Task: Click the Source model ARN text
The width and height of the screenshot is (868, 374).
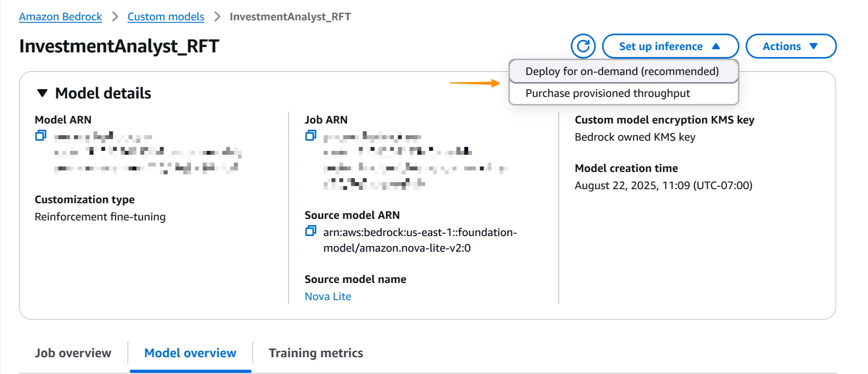Action: 420,240
